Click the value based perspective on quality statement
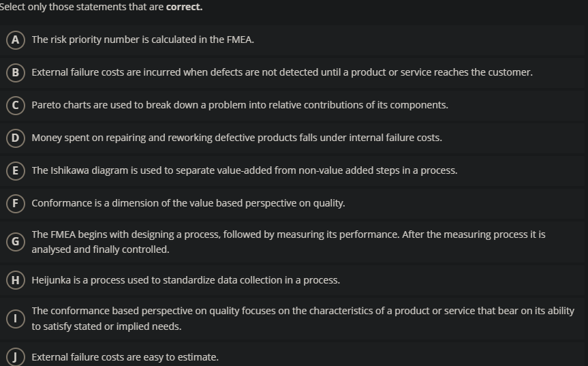The height and width of the screenshot is (366, 588). pyautogui.click(x=188, y=203)
